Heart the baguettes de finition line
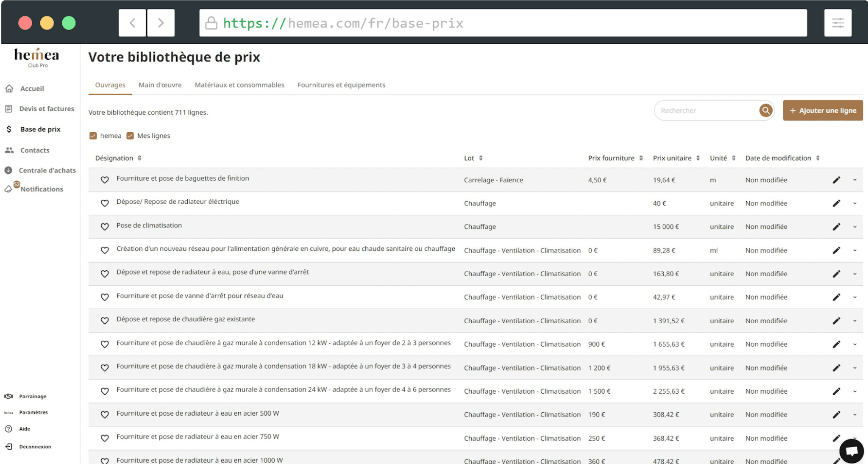 tap(105, 180)
